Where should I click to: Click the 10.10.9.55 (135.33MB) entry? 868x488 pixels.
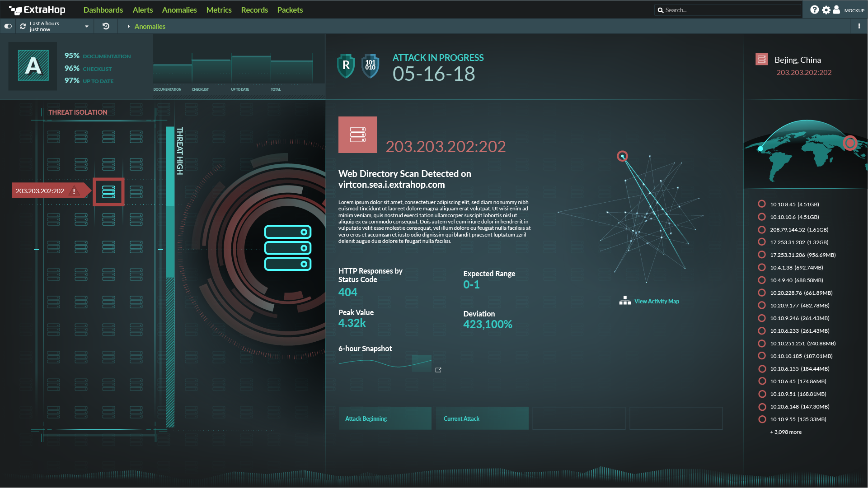tap(798, 419)
